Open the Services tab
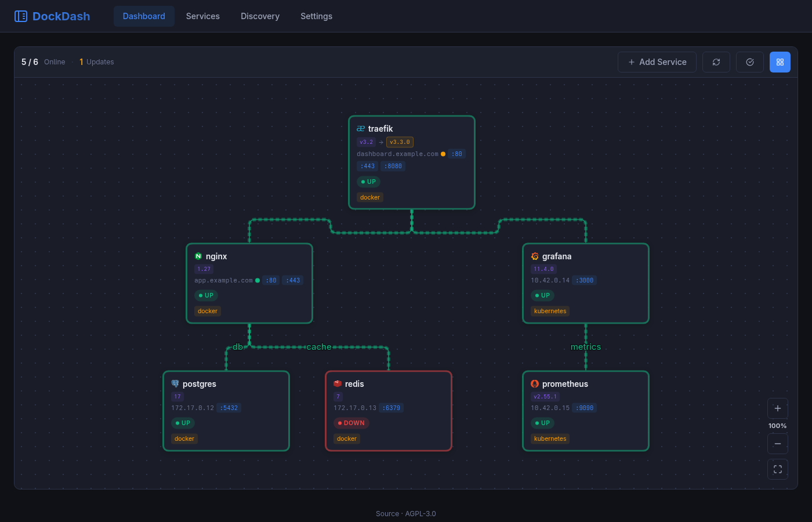The image size is (812, 522). click(x=203, y=16)
